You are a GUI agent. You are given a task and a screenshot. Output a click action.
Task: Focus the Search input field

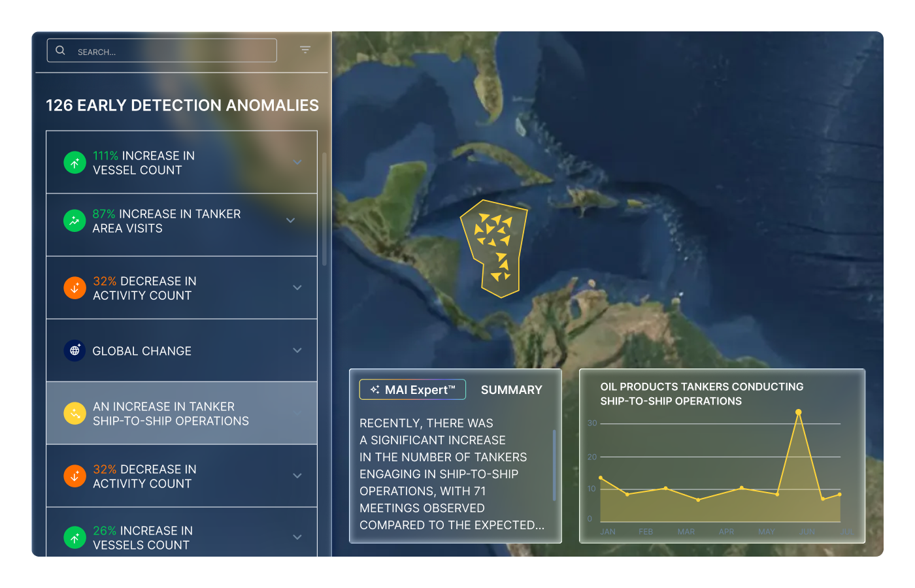pos(161,50)
